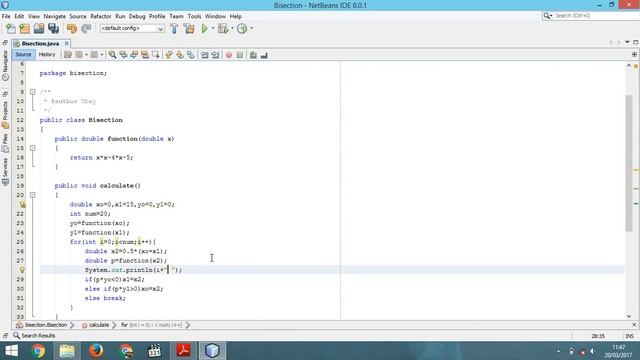640x360 pixels.
Task: Open the File menu
Action: (x=6, y=16)
